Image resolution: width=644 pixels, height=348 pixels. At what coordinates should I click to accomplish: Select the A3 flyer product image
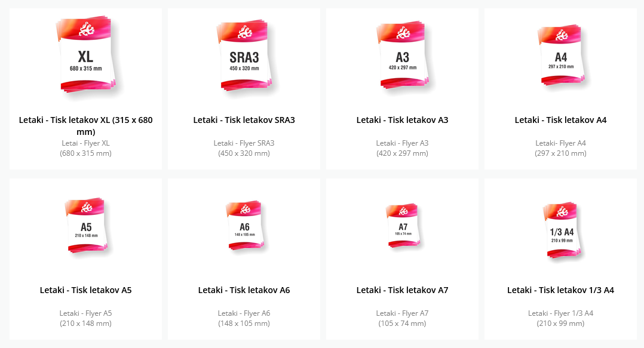click(402, 56)
